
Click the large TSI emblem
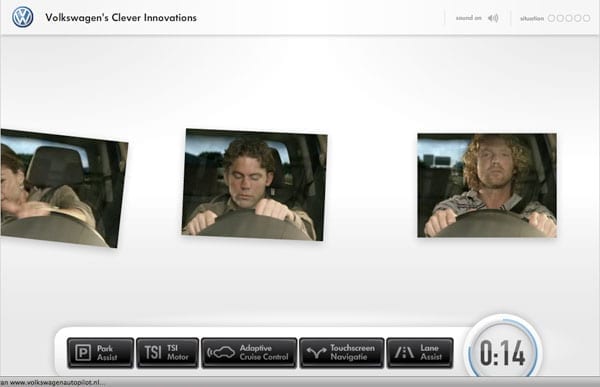[153, 353]
